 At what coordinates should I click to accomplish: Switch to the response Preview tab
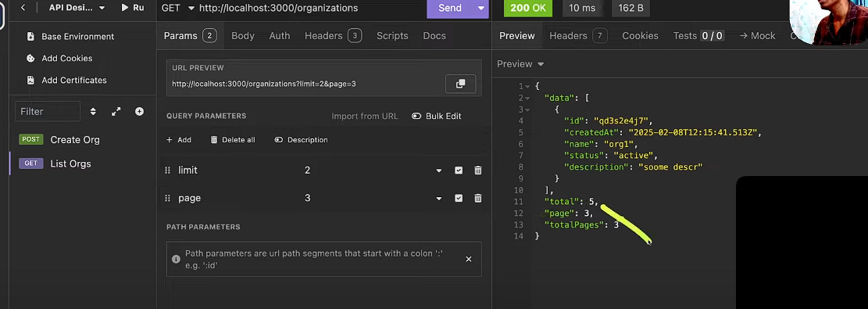[517, 36]
